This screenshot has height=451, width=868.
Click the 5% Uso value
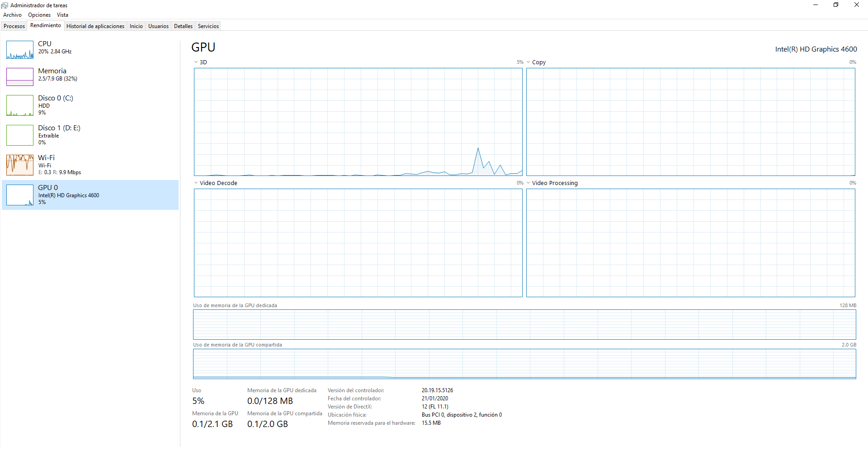pyautogui.click(x=198, y=401)
